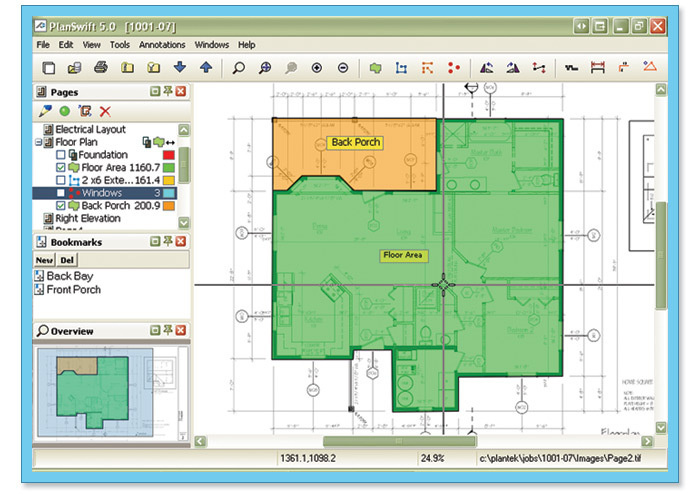Pin the Bookmarks panel
Screen dimensions: 700x502
(x=167, y=242)
